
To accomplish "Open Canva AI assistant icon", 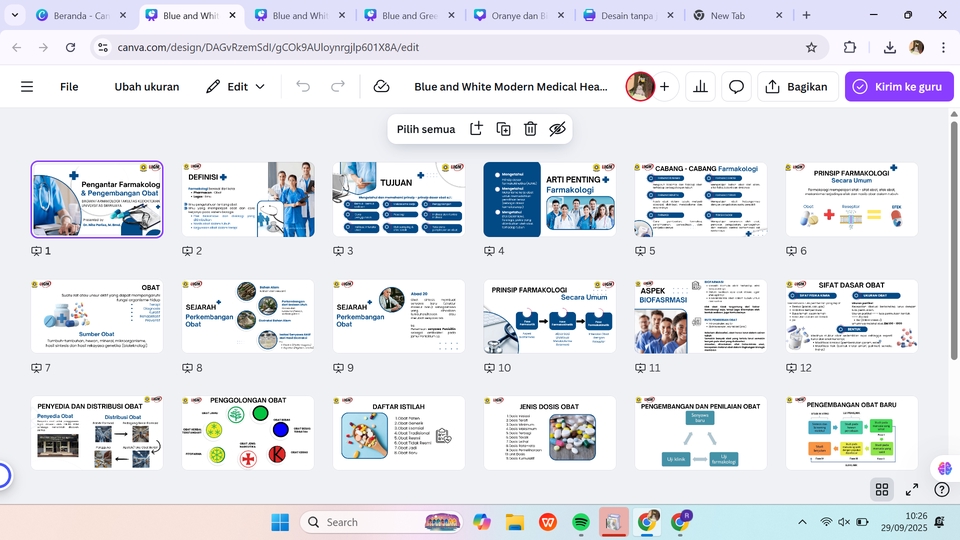I will click(x=945, y=468).
